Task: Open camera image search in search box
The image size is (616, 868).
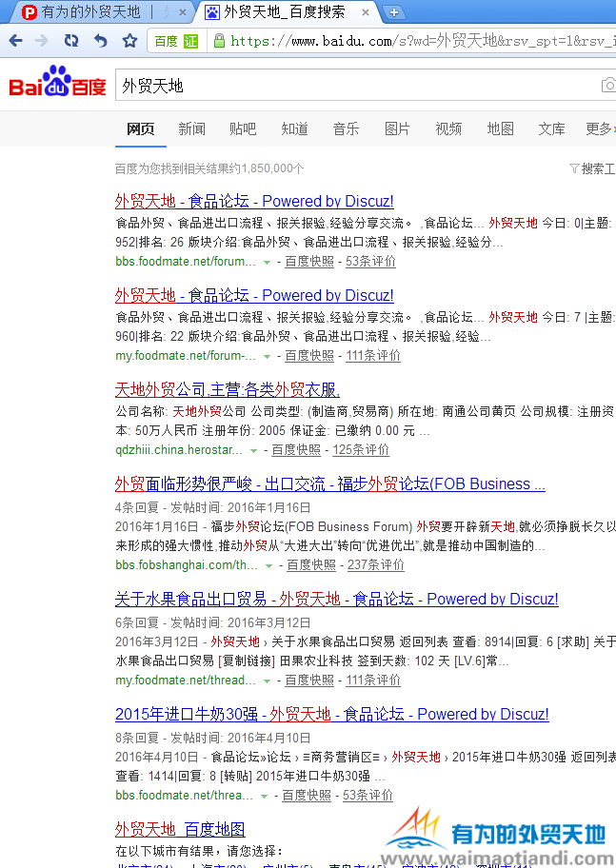Action: (607, 86)
